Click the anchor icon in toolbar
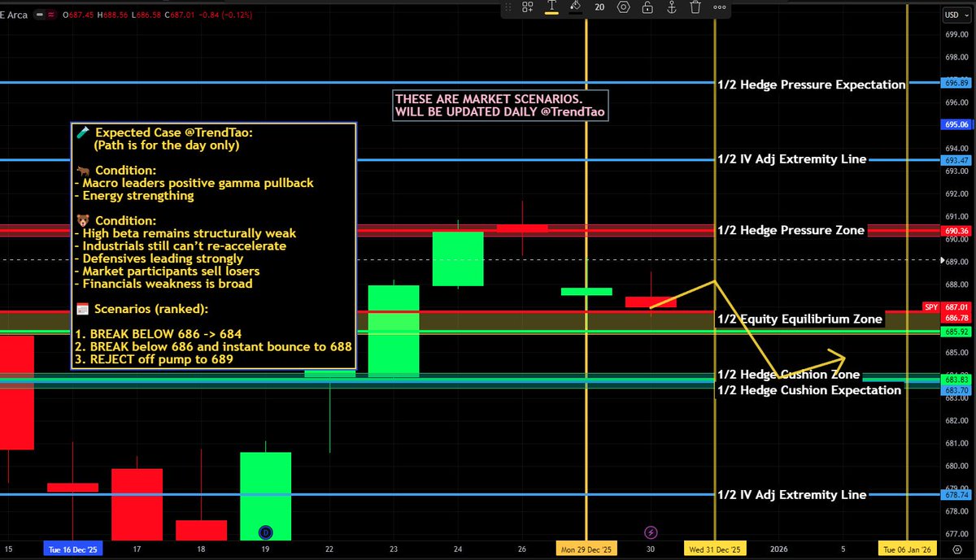The height and width of the screenshot is (560, 976). point(672,7)
